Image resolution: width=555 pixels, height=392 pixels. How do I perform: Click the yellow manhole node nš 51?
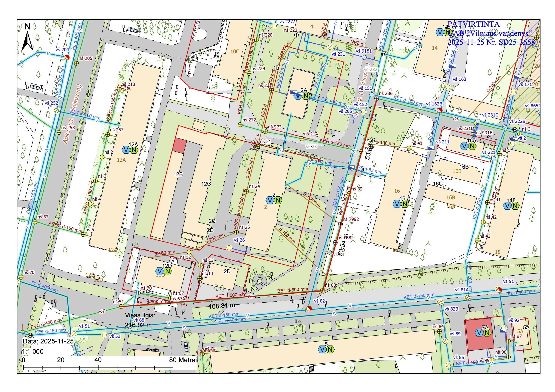121,307
